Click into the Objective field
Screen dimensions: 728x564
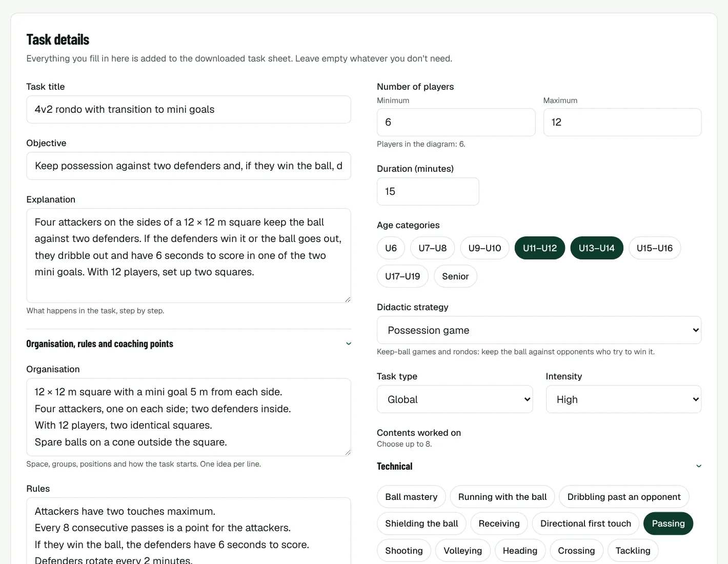[189, 166]
